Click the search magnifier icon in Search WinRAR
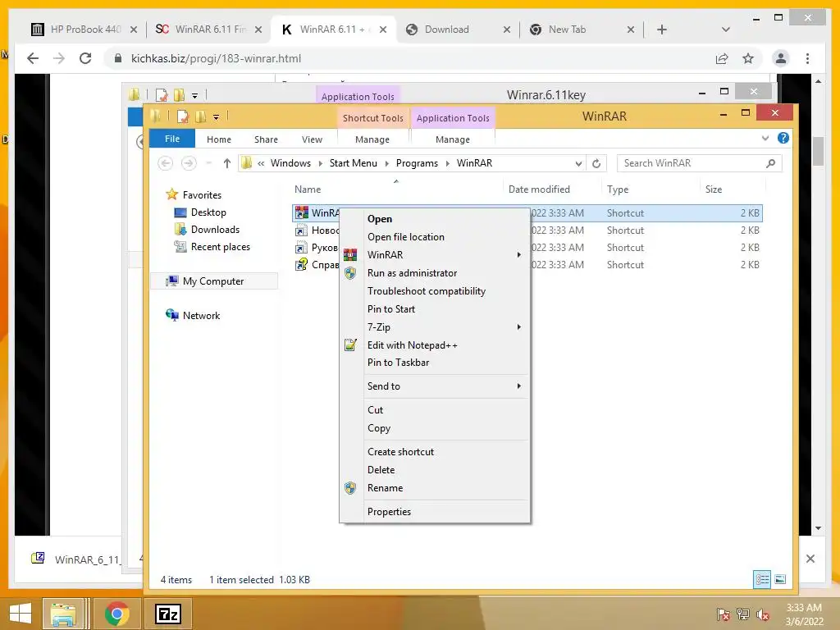840x630 pixels. pyautogui.click(x=771, y=163)
